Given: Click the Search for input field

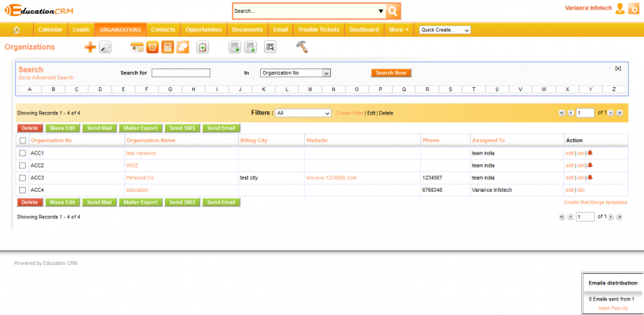Looking at the screenshot, I should click(180, 73).
